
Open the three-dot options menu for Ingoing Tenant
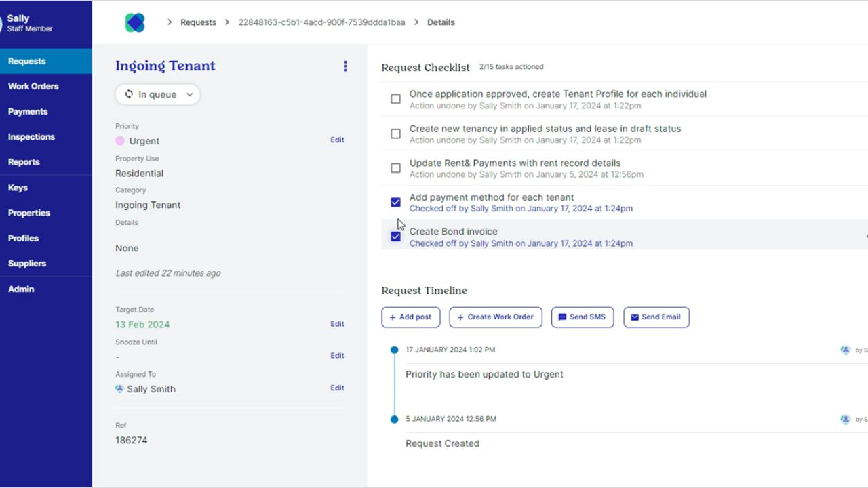click(345, 66)
